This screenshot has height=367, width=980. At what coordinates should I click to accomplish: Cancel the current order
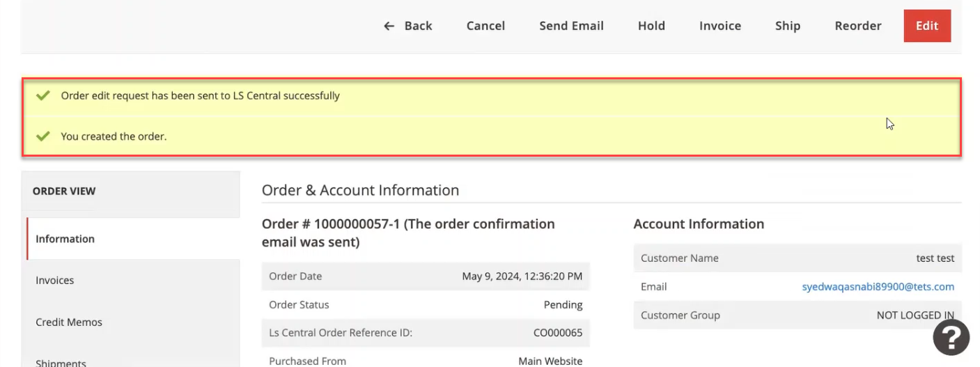point(485,26)
